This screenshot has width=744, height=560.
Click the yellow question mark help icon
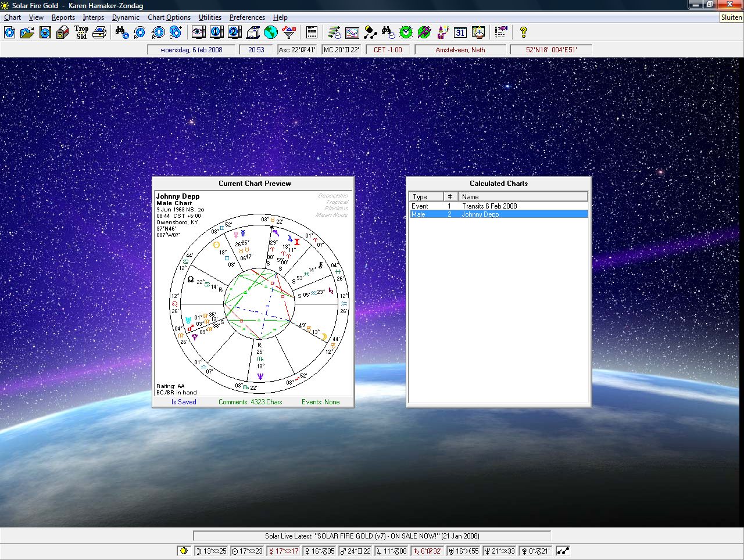(523, 33)
